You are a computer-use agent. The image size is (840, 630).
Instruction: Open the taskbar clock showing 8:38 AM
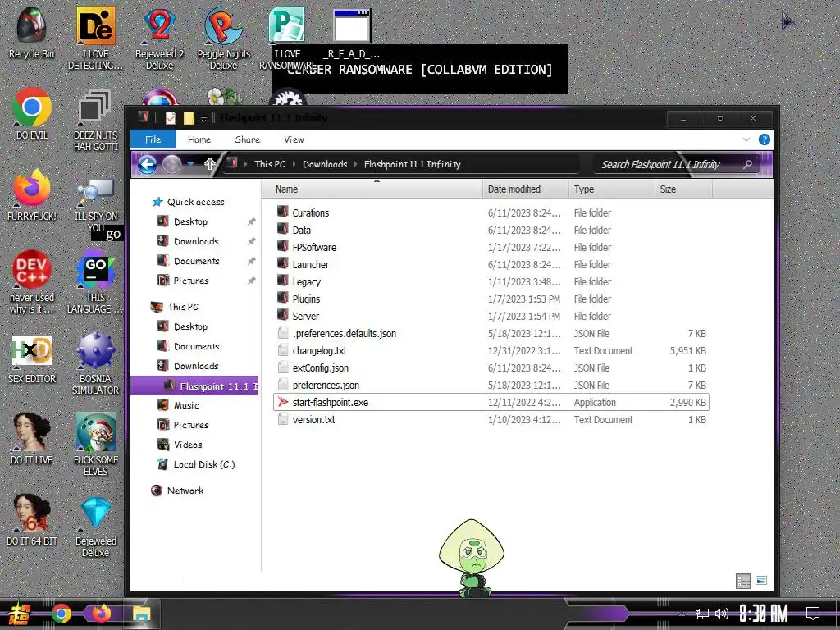coord(764,614)
